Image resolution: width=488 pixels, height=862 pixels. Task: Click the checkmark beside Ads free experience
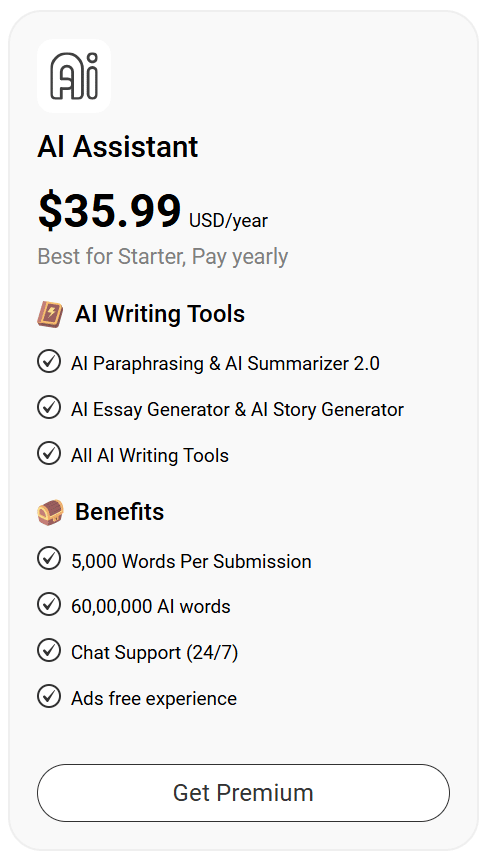49,697
